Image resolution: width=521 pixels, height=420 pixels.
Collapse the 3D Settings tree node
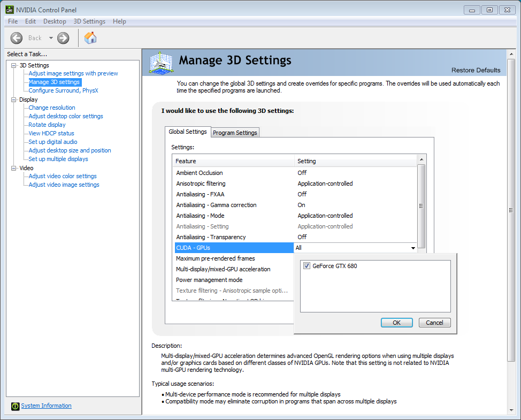click(x=14, y=65)
